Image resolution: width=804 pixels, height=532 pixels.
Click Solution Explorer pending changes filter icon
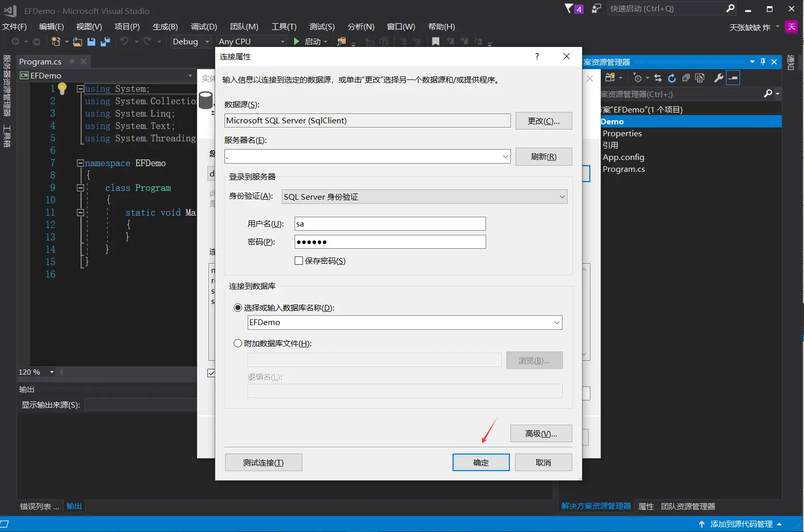coord(638,78)
